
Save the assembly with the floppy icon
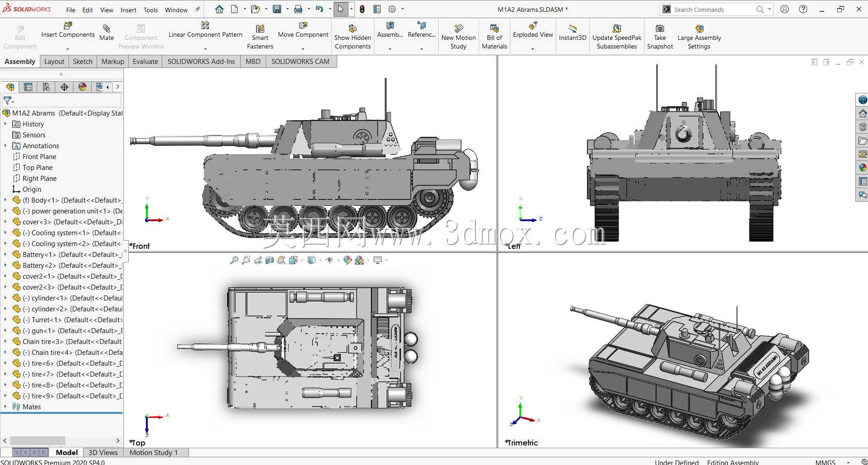tap(277, 9)
